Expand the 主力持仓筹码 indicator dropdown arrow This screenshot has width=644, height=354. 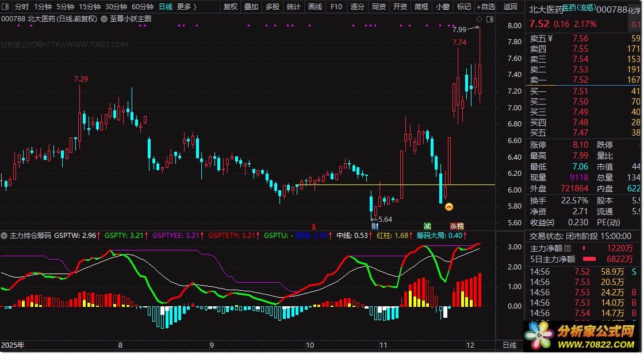tap(4, 236)
